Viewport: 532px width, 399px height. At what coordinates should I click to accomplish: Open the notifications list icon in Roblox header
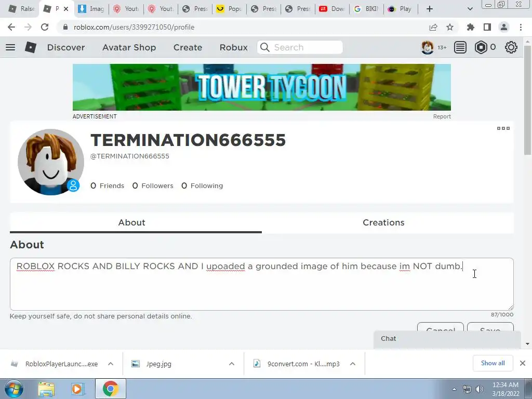point(460,47)
